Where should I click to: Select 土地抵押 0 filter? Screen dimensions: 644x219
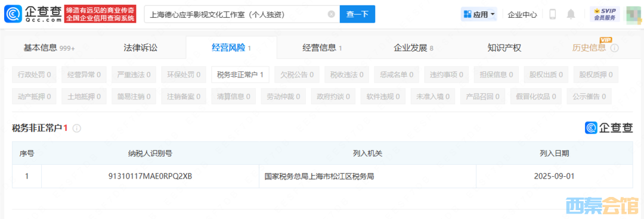click(84, 97)
